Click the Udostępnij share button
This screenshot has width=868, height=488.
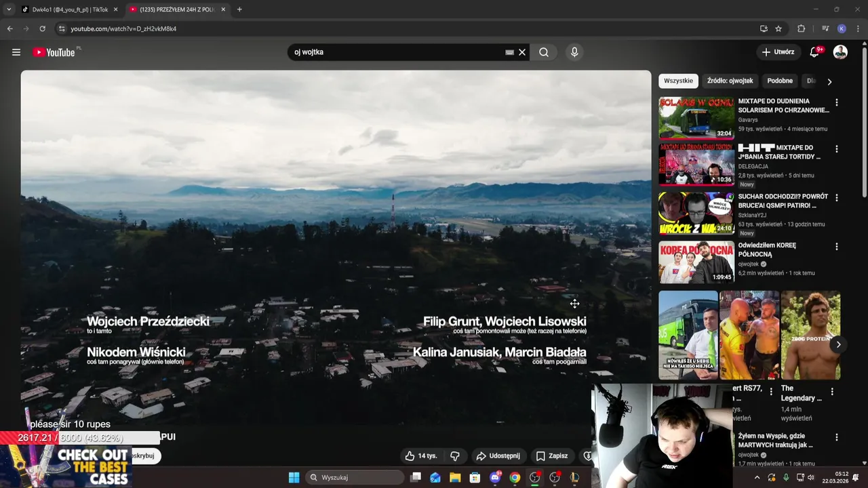pos(498,456)
